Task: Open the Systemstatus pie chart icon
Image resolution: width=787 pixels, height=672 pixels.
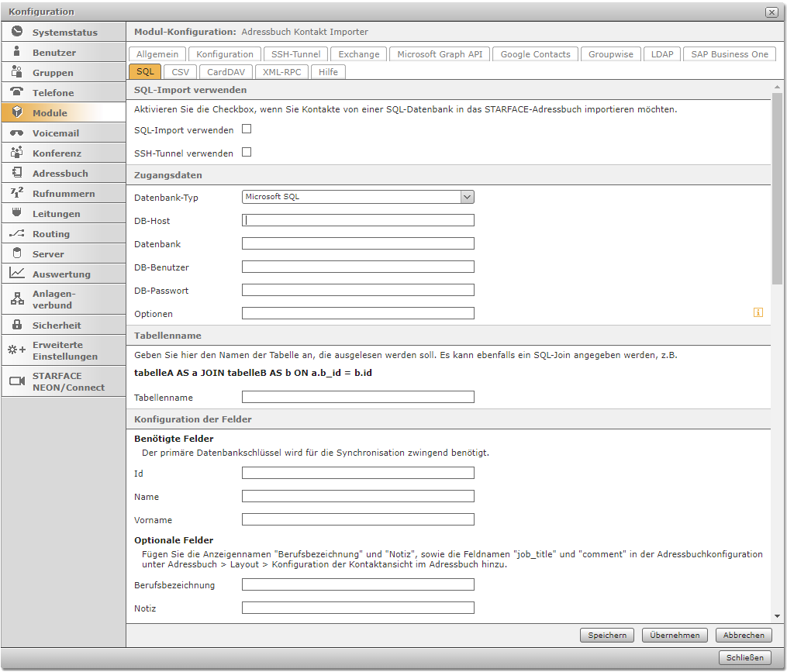Action: (x=17, y=31)
